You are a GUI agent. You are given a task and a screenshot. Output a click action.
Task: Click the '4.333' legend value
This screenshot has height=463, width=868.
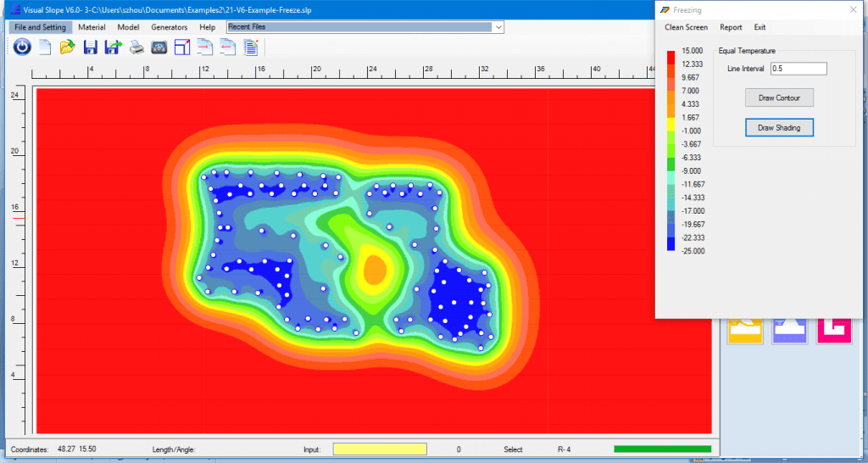[x=690, y=104]
